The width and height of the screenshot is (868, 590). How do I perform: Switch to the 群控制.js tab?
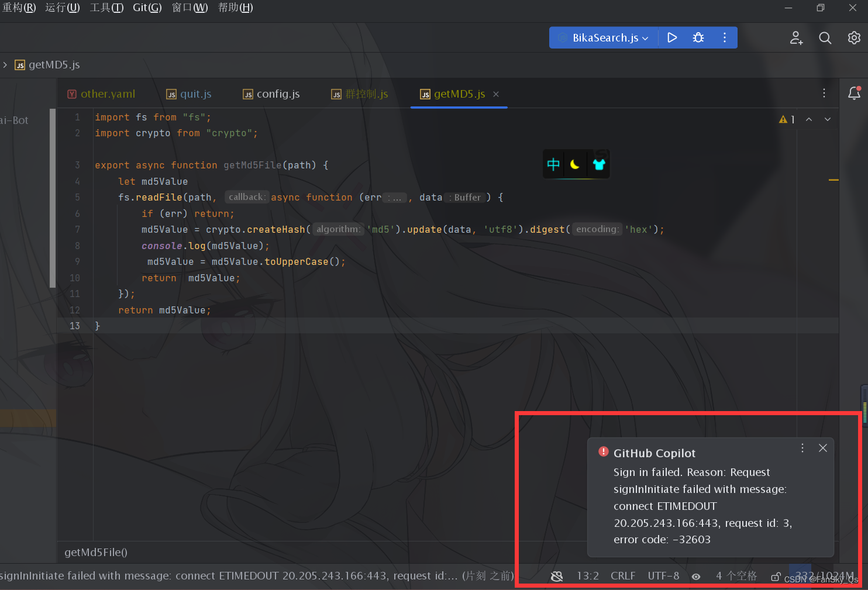pyautogui.click(x=360, y=94)
